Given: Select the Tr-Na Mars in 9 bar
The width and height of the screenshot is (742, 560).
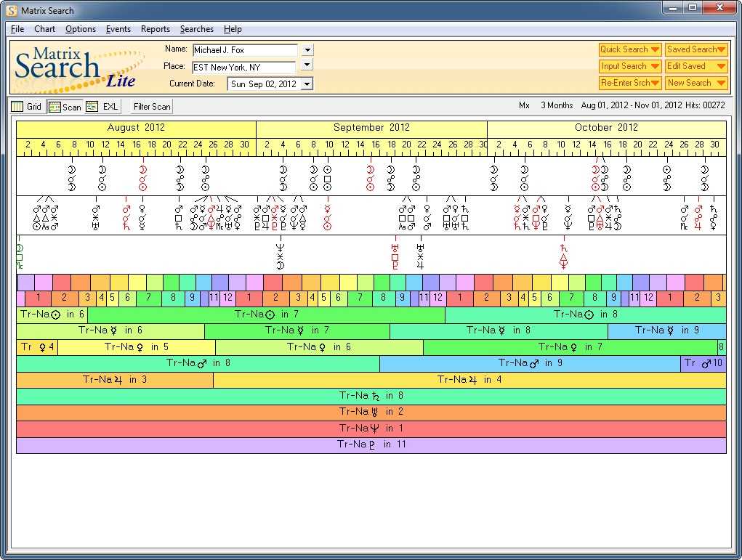Looking at the screenshot, I should pos(530,363).
